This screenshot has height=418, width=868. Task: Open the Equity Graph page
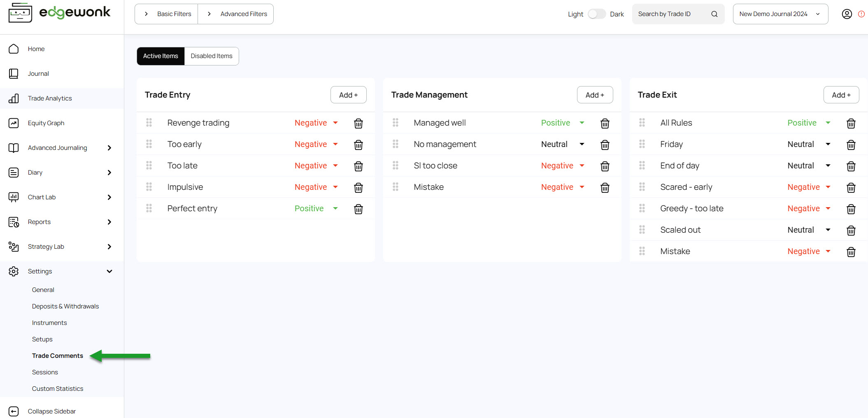pyautogui.click(x=46, y=123)
